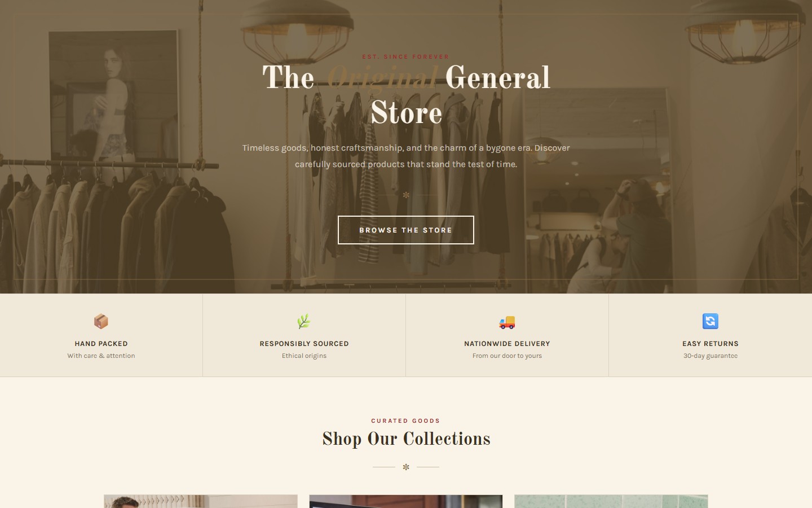
Task: Click the Hand Packed box icon
Action: pos(101,321)
